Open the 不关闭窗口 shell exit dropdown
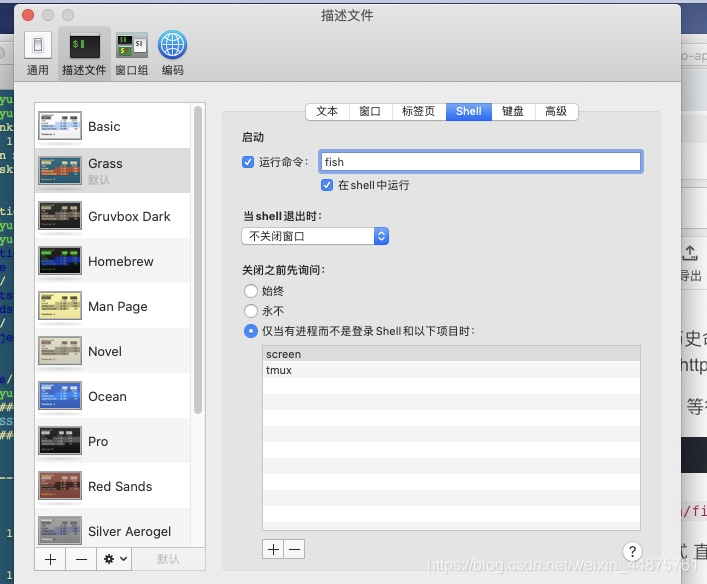This screenshot has height=584, width=707. 315,236
